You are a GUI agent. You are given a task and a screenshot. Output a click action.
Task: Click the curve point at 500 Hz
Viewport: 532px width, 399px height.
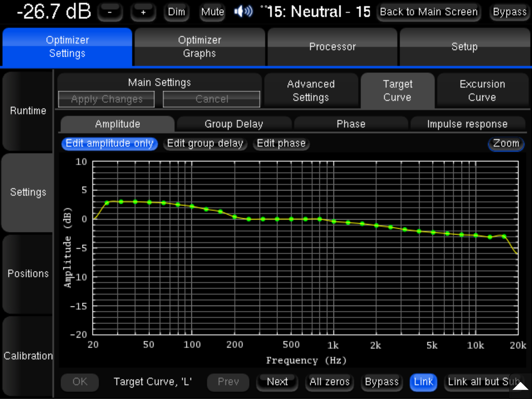(x=291, y=219)
